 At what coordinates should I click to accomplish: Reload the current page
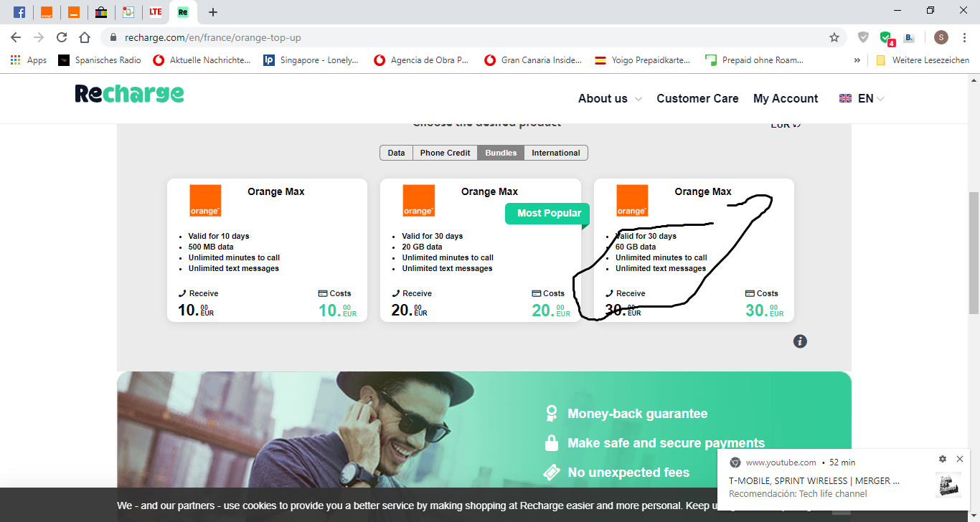(x=62, y=37)
